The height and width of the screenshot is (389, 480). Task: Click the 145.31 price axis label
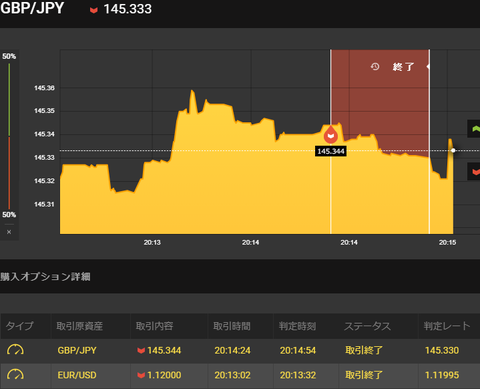[x=44, y=204]
